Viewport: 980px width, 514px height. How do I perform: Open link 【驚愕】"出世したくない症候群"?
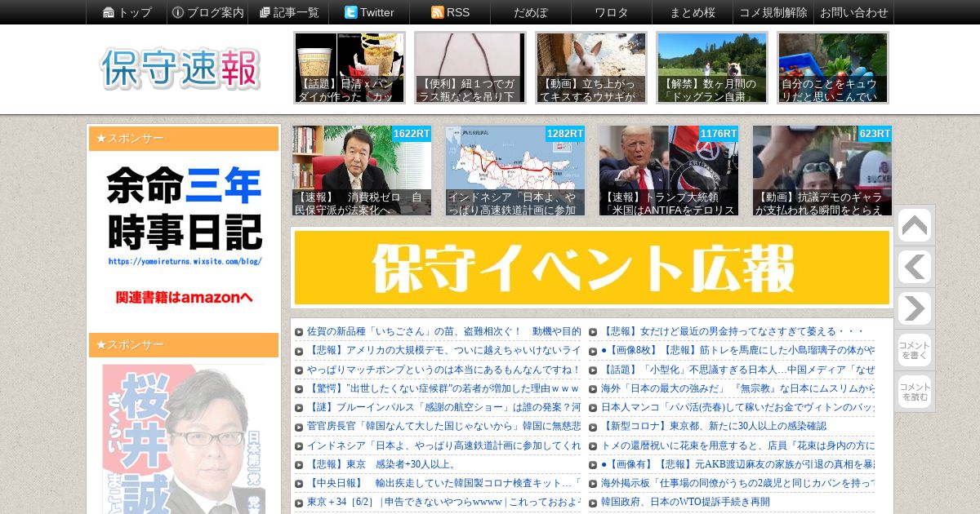443,388
